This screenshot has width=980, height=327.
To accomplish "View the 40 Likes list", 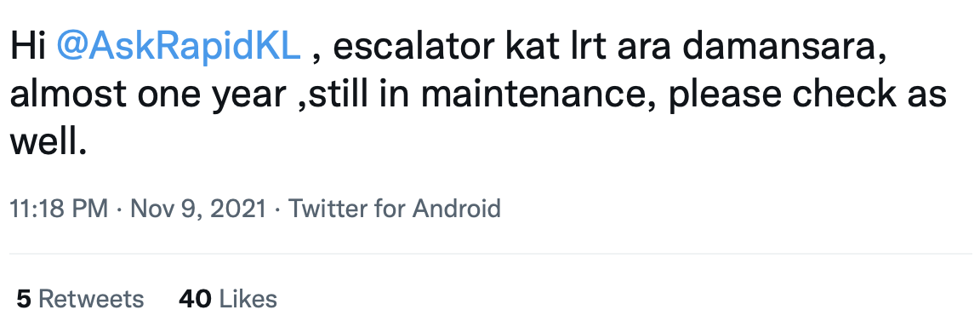I will point(227,299).
